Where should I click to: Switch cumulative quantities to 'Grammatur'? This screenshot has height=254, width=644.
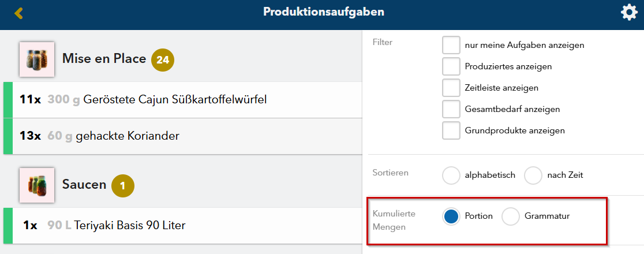pyautogui.click(x=511, y=216)
